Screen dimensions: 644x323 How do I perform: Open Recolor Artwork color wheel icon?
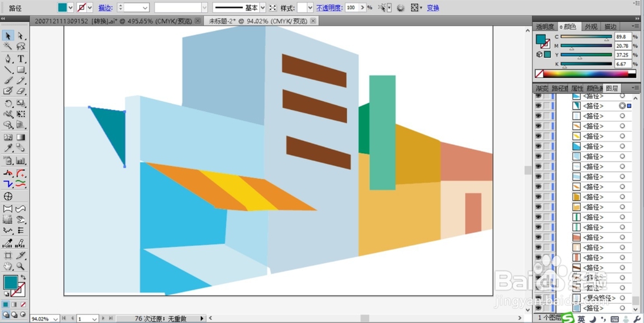pos(401,8)
